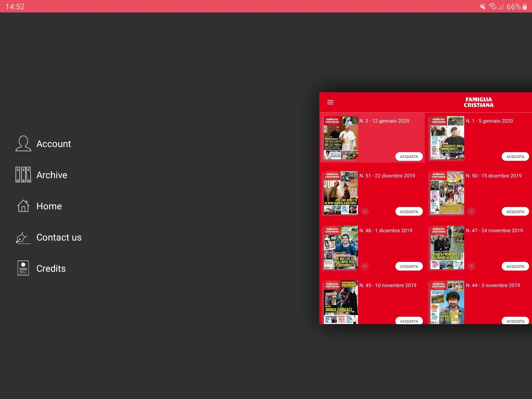
Task: Open the Account icon in the sidebar
Action: [23, 143]
